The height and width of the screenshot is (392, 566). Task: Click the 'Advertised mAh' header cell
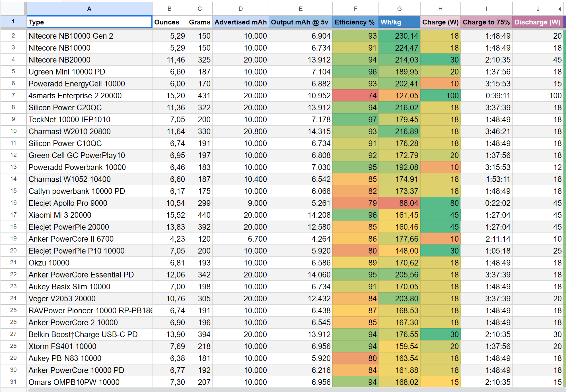click(240, 22)
